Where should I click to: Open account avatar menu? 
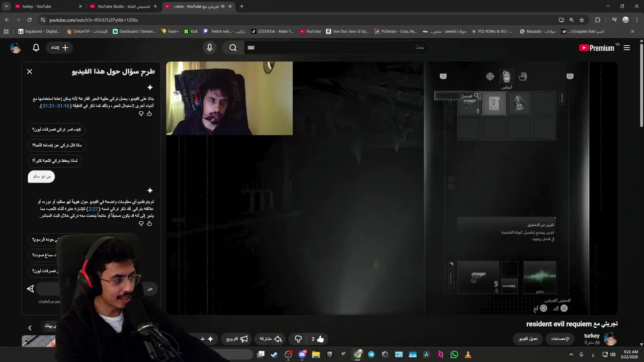(16, 48)
